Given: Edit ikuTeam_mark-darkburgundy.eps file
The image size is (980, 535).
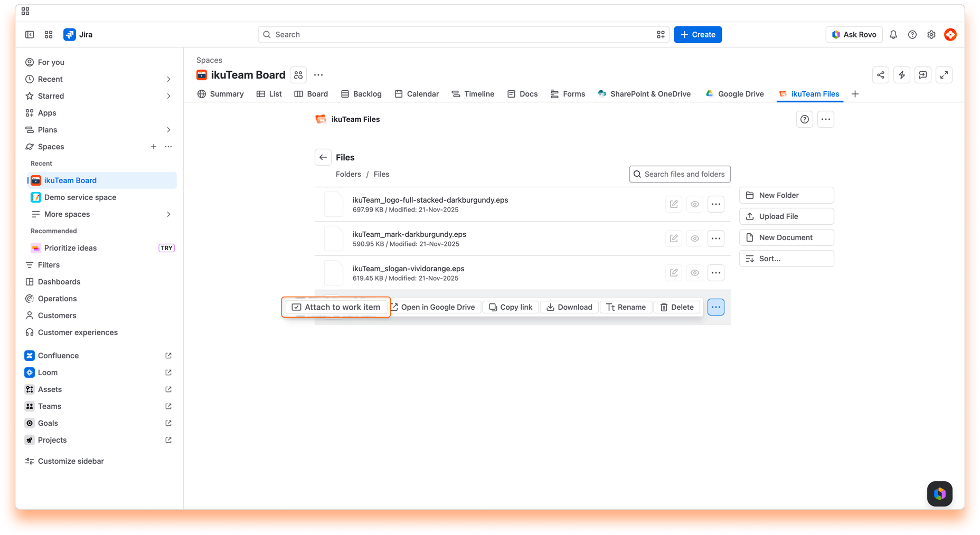Looking at the screenshot, I should tap(674, 238).
